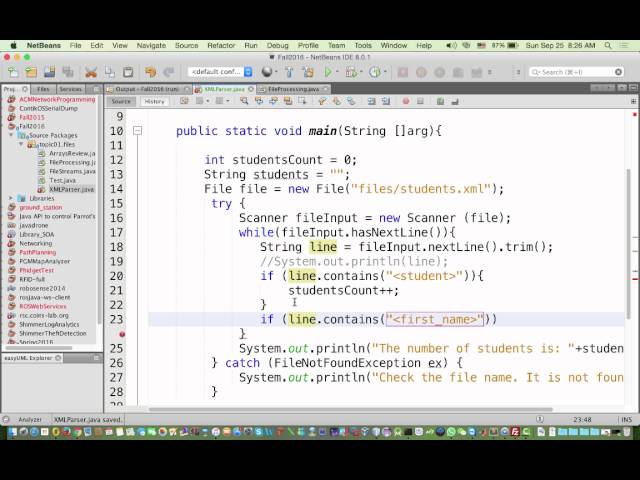The width and height of the screenshot is (640, 480).
Task: Click the Find Next Occurrence icon
Action: pos(273,101)
